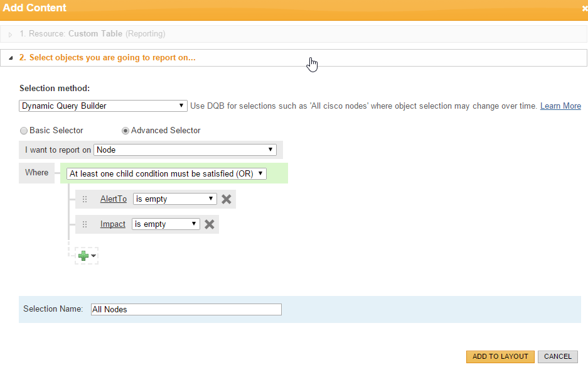Click the 'Where' label
The image size is (588, 372).
[37, 173]
